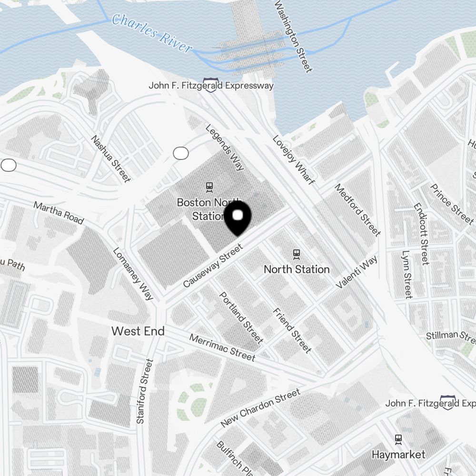This screenshot has height=476, width=476.
Task: Select the Lovejoy Wharf label
Action: coord(294,160)
